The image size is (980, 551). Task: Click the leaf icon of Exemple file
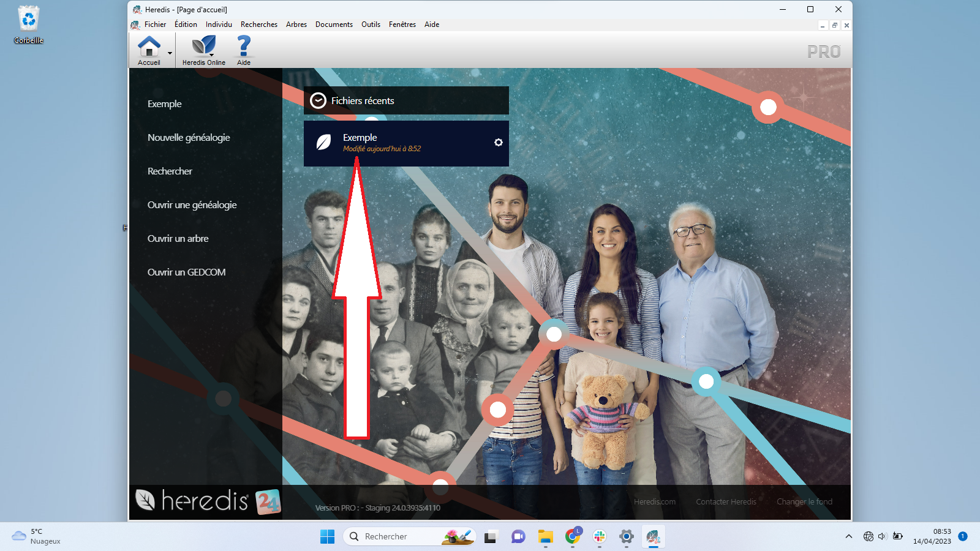point(323,143)
